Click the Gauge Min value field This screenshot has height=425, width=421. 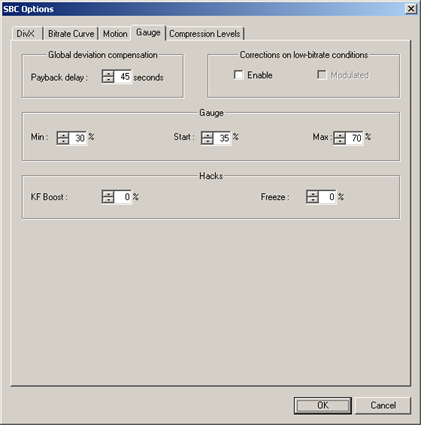(x=78, y=138)
